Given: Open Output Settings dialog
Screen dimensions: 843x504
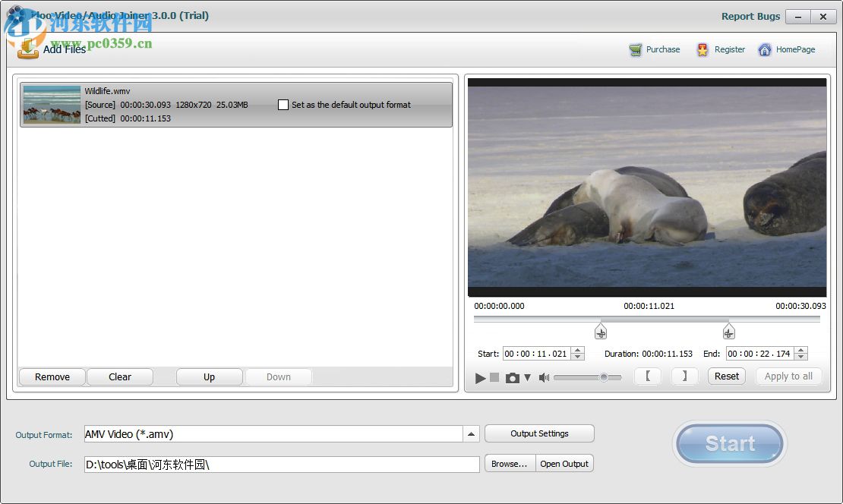Looking at the screenshot, I should pos(539,433).
